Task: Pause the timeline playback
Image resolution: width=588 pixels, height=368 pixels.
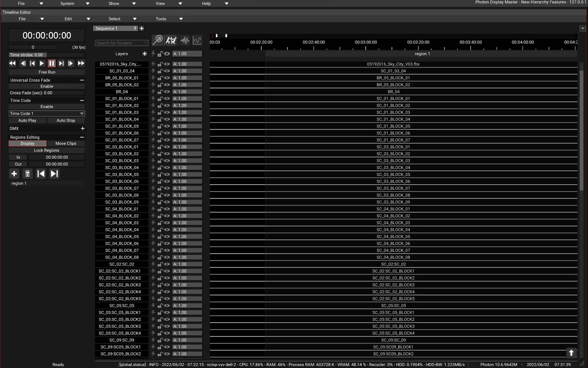Action: pos(52,63)
